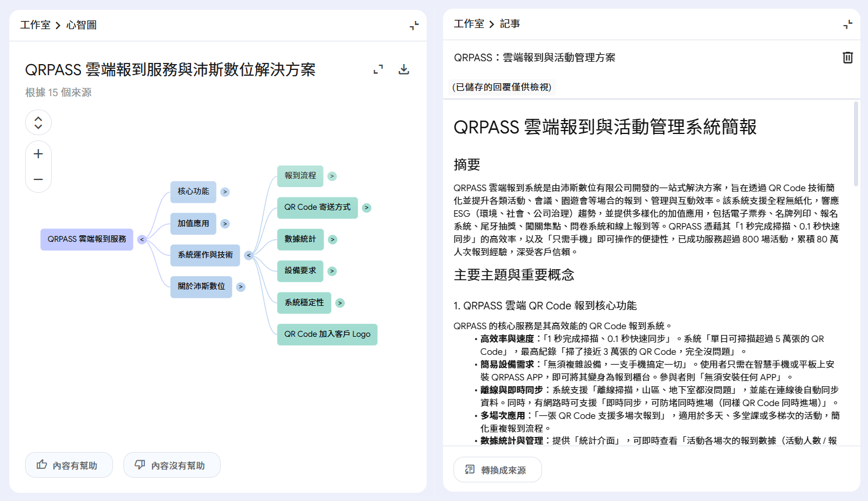Zoom out of the mind map

coord(38,179)
